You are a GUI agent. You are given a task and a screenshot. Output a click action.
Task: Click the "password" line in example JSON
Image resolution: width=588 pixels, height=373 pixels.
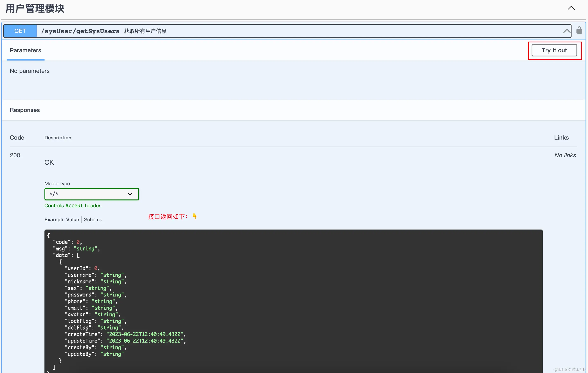96,295
